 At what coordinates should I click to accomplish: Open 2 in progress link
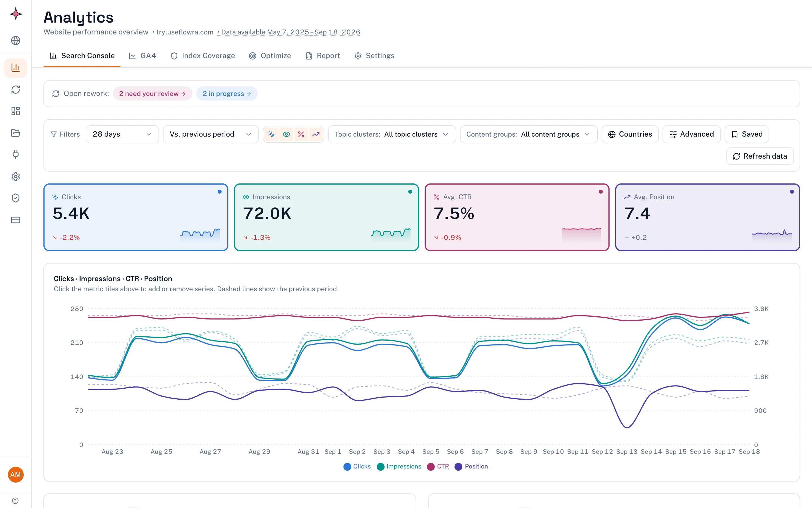tap(227, 93)
